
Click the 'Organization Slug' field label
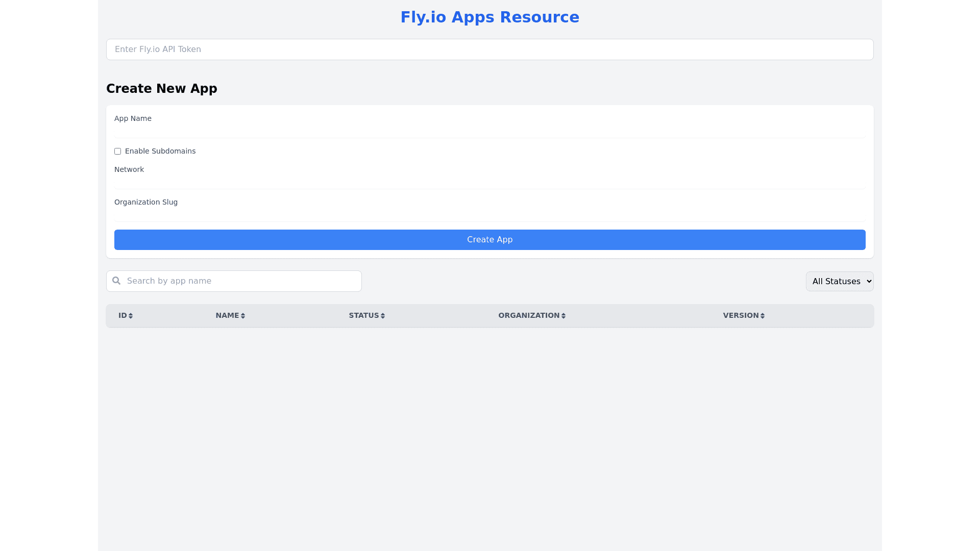tap(146, 202)
